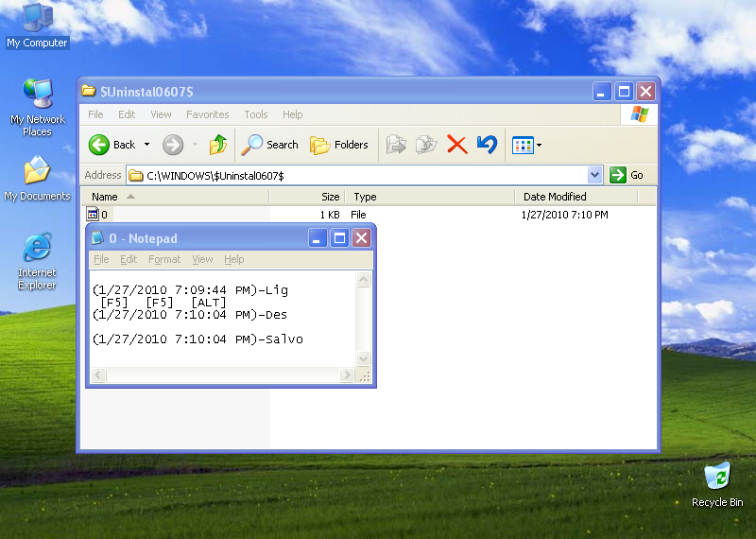Click the Forward arrow button in Explorer
Viewport: 756px width, 539px height.
click(173, 145)
